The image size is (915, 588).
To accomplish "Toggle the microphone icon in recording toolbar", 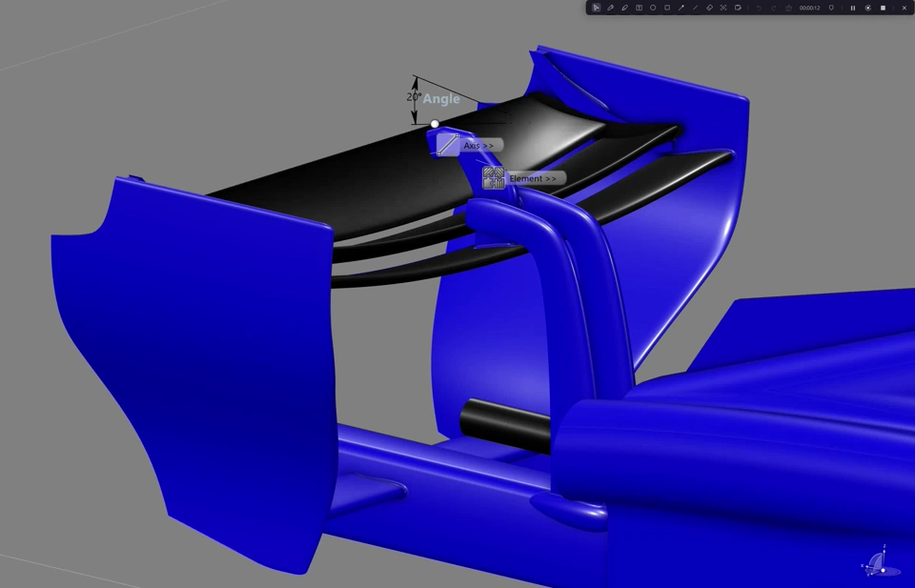I will [831, 8].
